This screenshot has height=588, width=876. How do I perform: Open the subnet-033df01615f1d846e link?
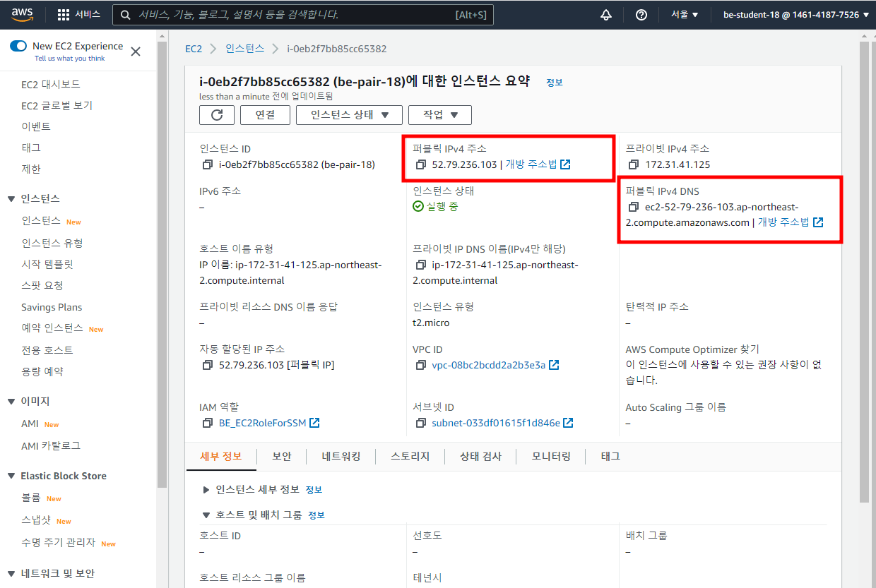pos(496,424)
